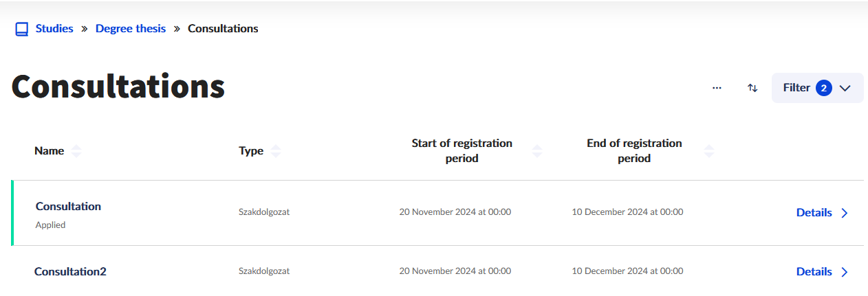Screen dimensions: 868x296
Task: Select the Consultation2 row name
Action: [70, 271]
